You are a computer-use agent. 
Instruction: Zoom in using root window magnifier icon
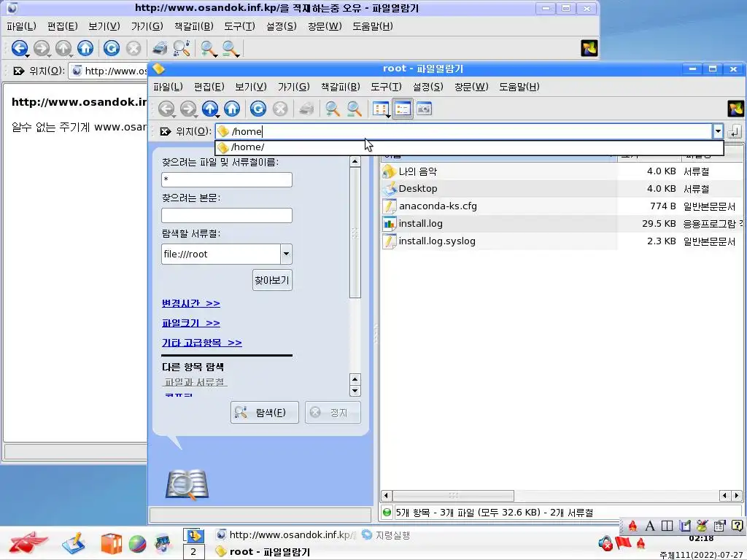tap(332, 109)
